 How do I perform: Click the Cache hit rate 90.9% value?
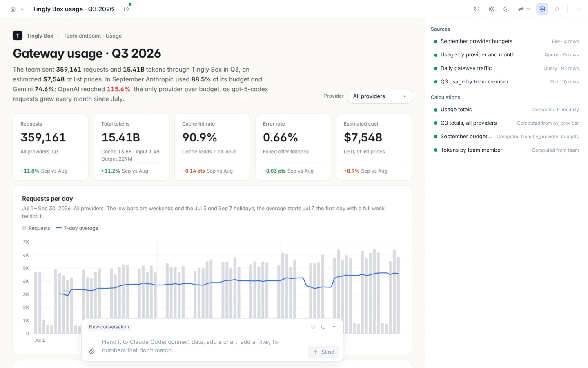(200, 137)
